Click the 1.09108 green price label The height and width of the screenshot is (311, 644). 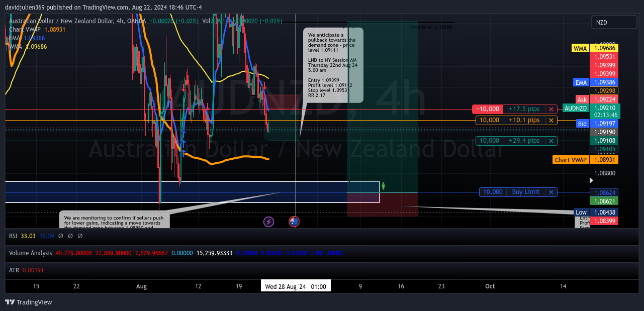(x=604, y=141)
